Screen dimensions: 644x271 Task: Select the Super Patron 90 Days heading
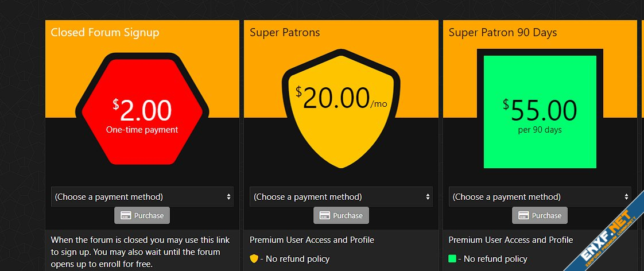[503, 33]
